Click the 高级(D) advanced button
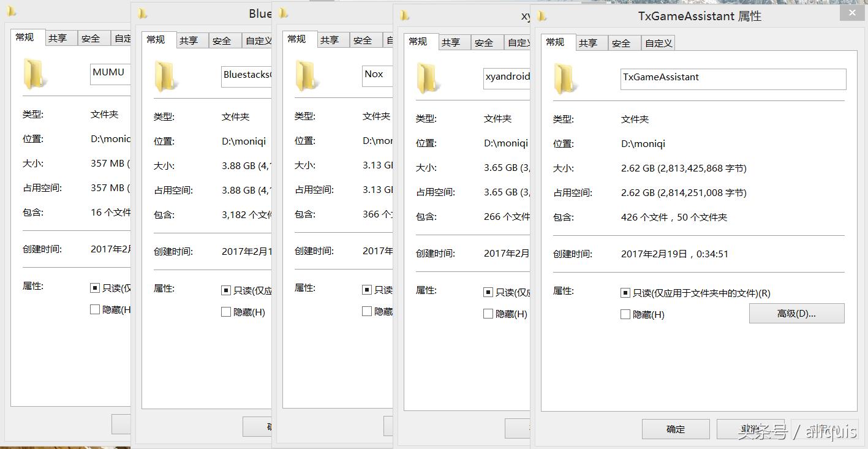Screen dimensions: 868x449 796,313
